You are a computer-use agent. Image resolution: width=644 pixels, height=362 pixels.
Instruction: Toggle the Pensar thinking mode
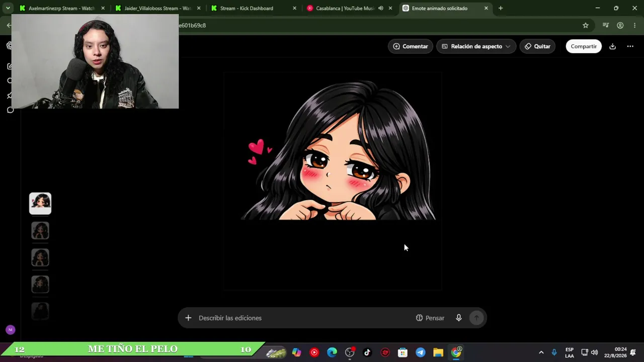(x=430, y=318)
